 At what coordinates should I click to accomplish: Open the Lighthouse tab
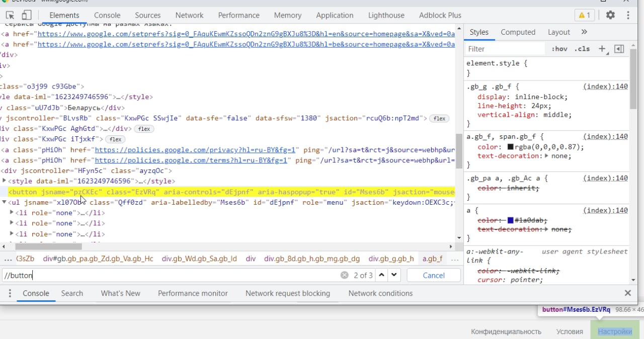(386, 15)
